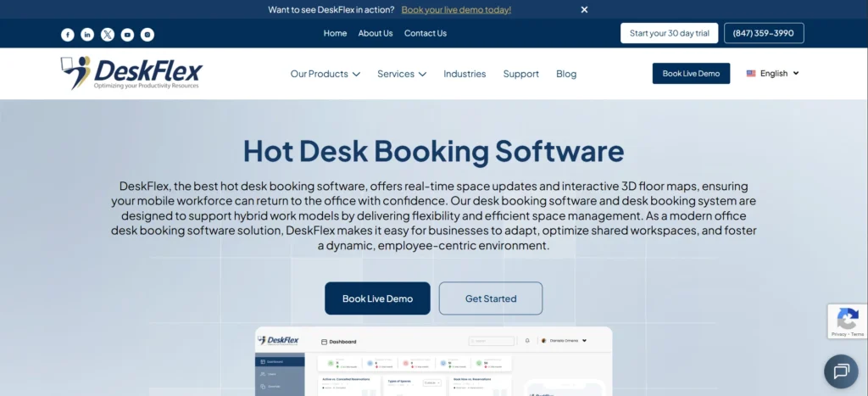Click the DeskFlex description paragraph

(433, 215)
